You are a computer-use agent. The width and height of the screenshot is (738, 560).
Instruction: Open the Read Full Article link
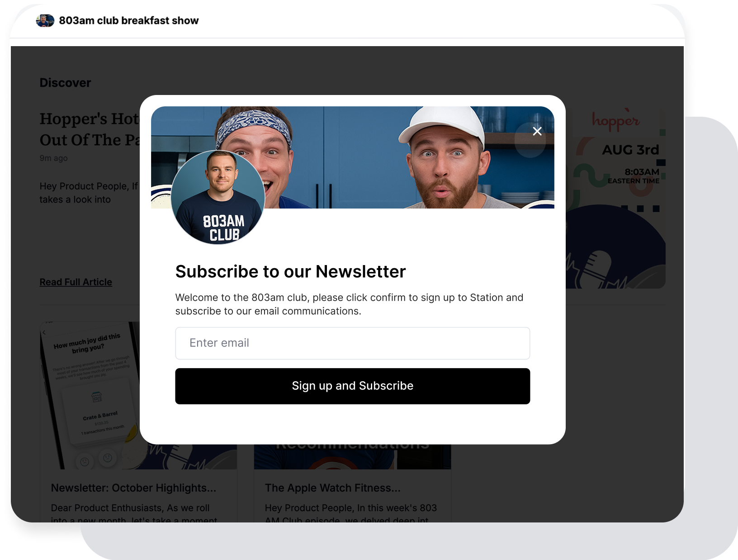(x=76, y=282)
